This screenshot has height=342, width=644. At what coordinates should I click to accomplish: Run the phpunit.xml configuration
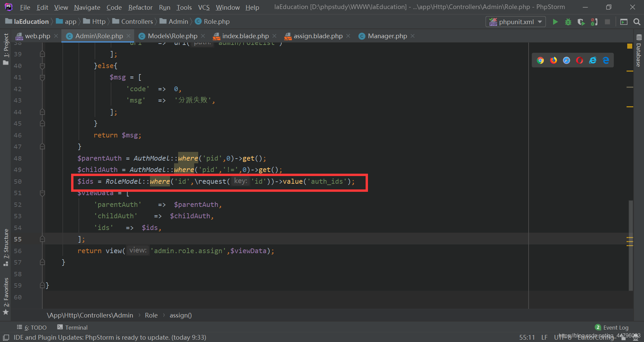[555, 22]
